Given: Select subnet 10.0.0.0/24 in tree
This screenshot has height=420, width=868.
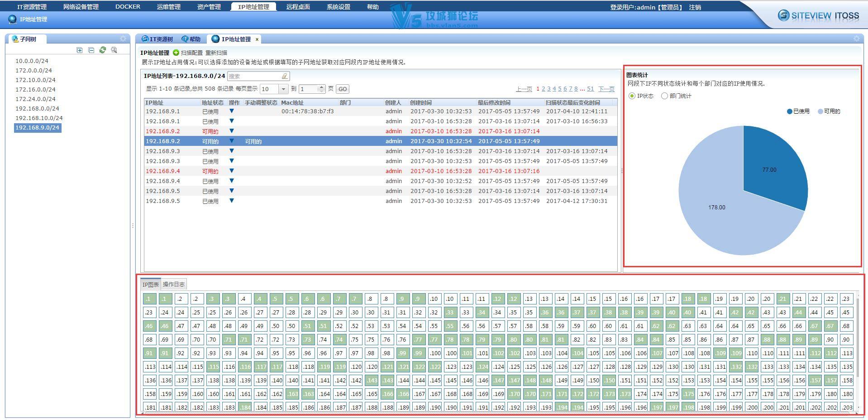Looking at the screenshot, I should (32, 61).
